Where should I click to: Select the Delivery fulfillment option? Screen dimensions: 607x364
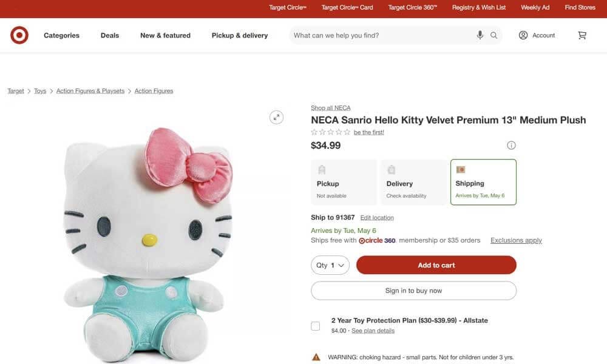click(x=413, y=181)
